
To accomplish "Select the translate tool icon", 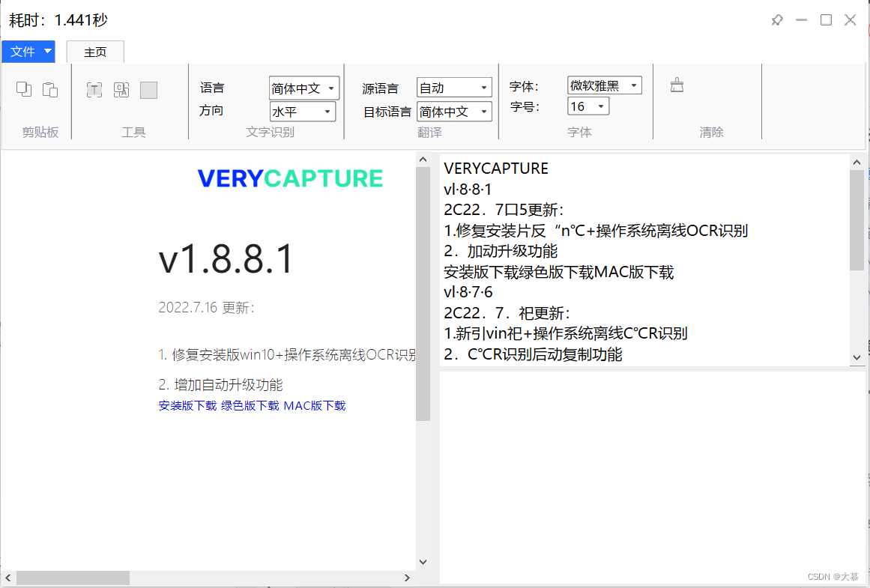I will click(x=121, y=89).
